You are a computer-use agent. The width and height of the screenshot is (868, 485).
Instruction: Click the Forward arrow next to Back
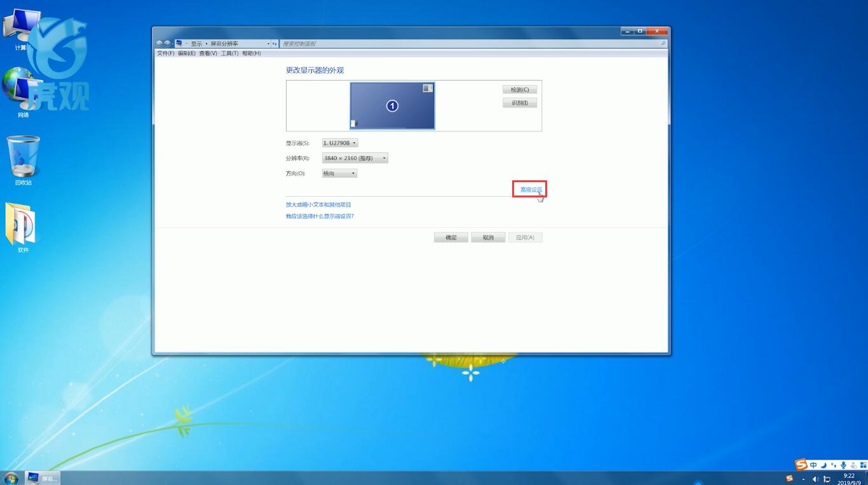pyautogui.click(x=168, y=43)
